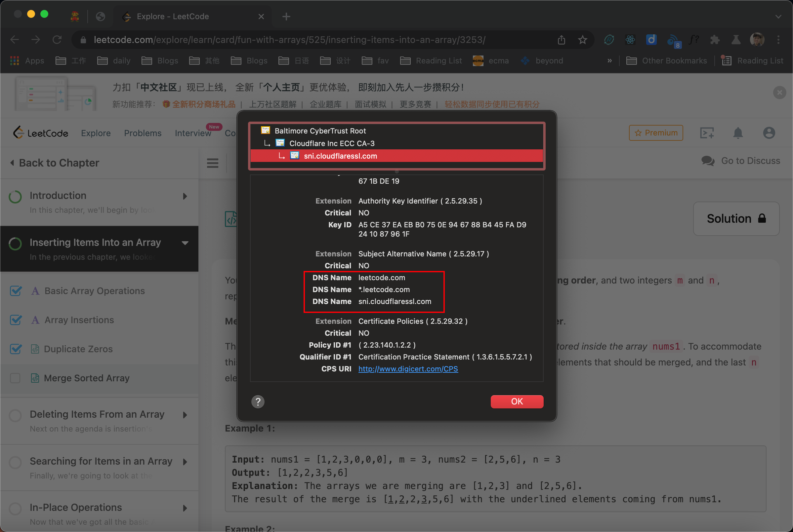The width and height of the screenshot is (793, 532).
Task: Expand the hidden bookmarks overflow chevron
Action: 609,61
